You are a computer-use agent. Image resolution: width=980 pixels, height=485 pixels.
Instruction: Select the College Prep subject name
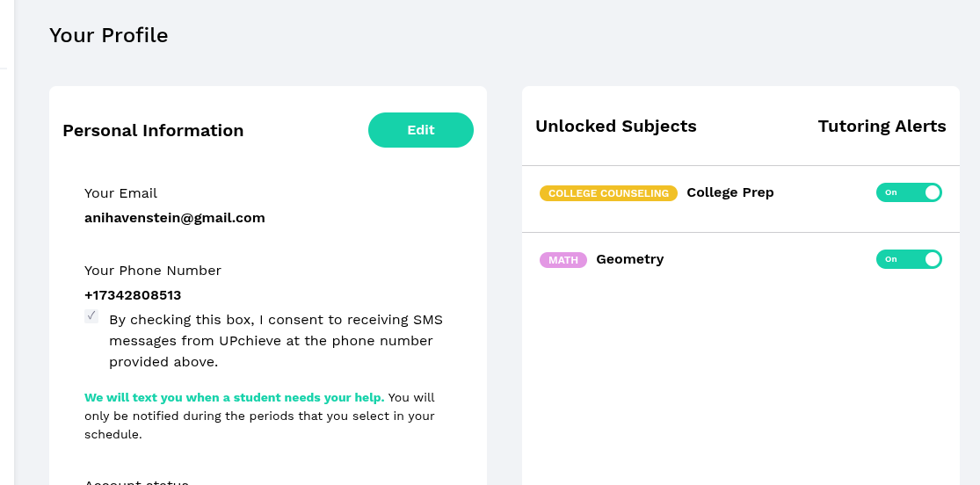[730, 192]
